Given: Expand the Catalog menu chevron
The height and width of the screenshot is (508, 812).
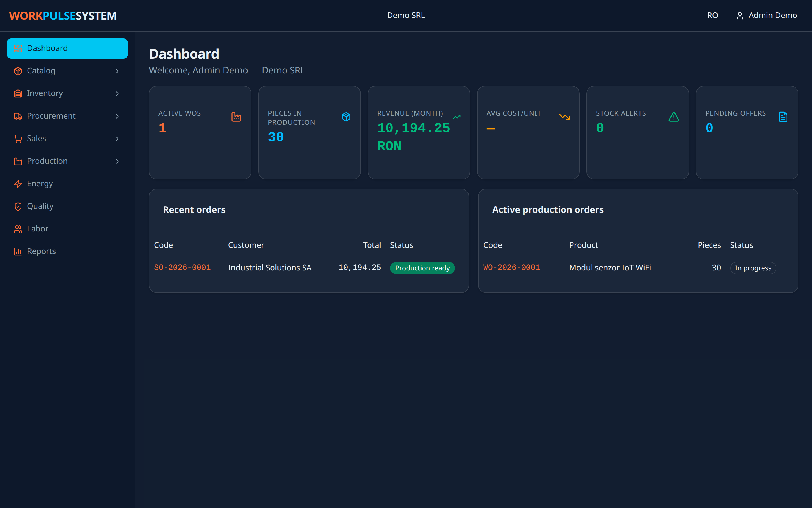Looking at the screenshot, I should [x=117, y=71].
